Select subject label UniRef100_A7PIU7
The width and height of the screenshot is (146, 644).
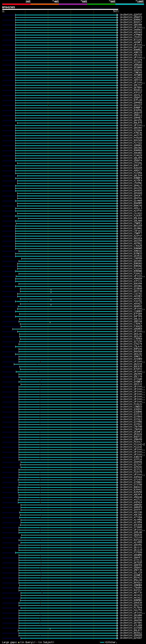tap(131, 93)
